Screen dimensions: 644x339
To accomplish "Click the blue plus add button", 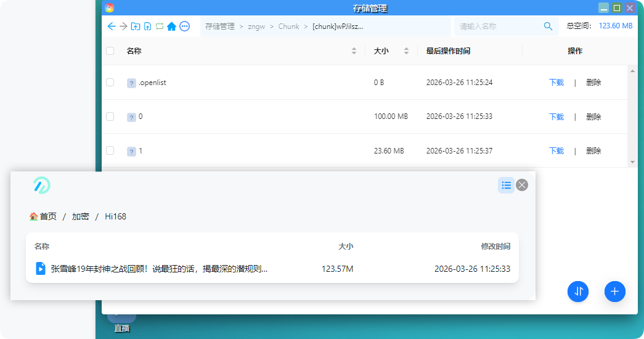I will coord(615,292).
